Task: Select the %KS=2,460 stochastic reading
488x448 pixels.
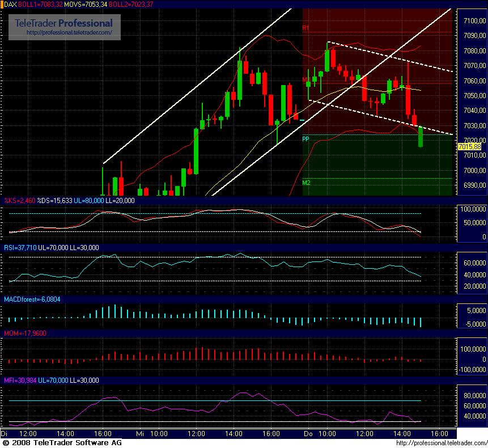Action: coord(20,201)
